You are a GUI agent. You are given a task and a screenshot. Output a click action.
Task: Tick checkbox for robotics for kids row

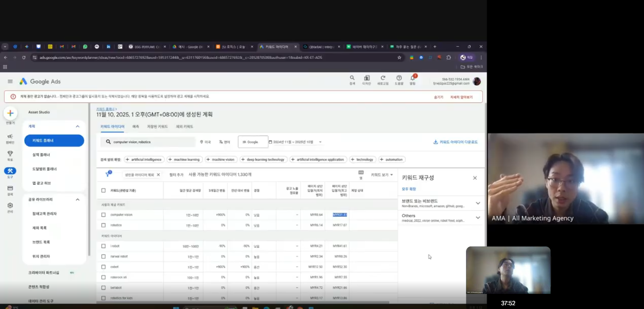pyautogui.click(x=103, y=298)
